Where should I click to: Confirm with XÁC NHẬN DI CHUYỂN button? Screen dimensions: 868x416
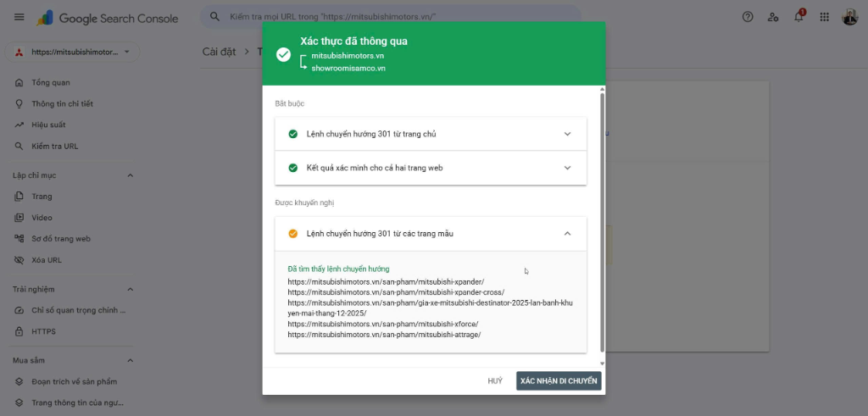pyautogui.click(x=559, y=380)
